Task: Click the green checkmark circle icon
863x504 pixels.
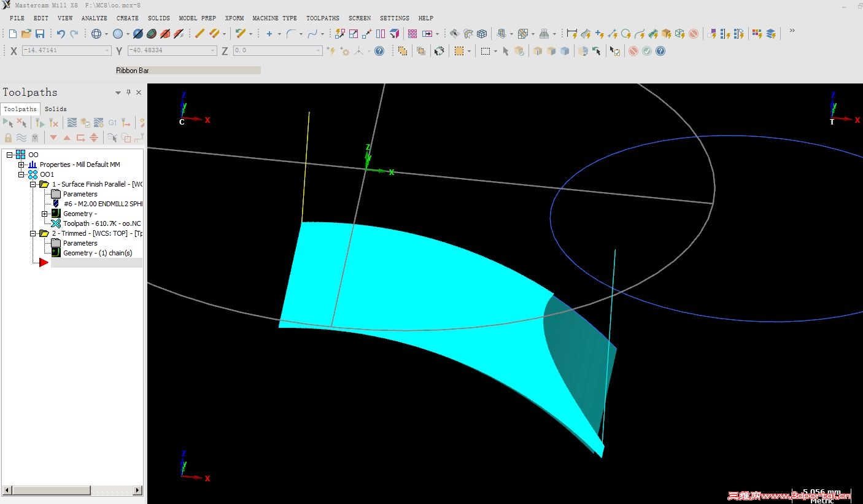Action: click(647, 51)
